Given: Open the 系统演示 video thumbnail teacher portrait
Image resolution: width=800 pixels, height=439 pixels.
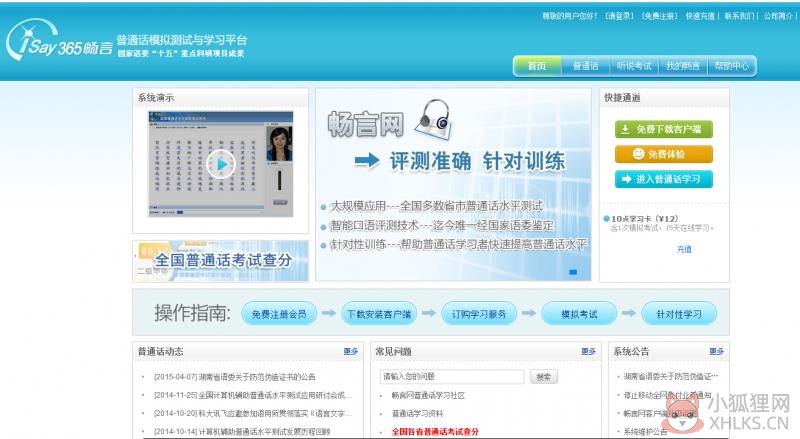Looking at the screenshot, I should tap(280, 144).
